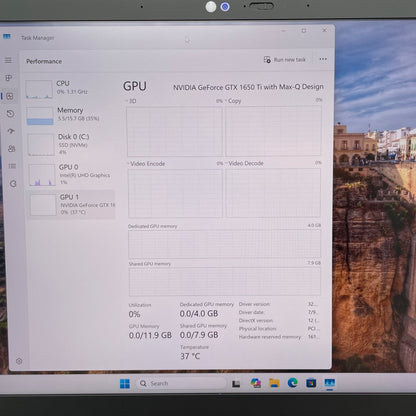
Task: Select the CPU performance item
Action: (x=70, y=89)
